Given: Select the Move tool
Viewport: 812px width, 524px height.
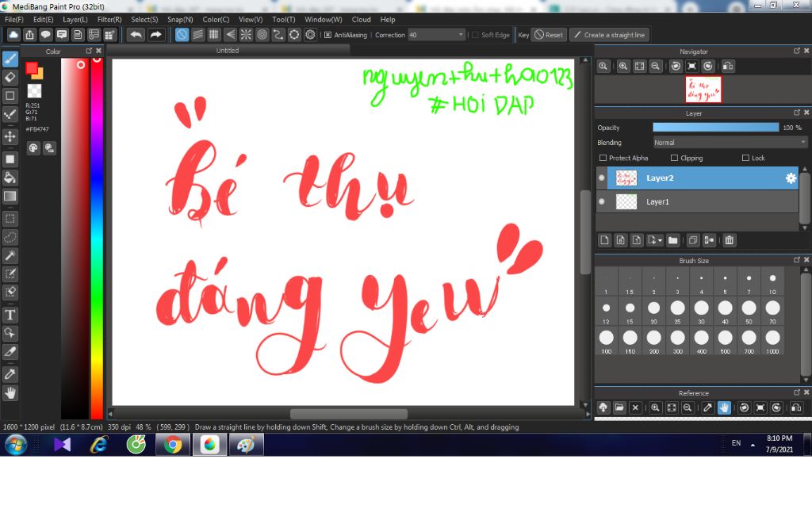Looking at the screenshot, I should click(10, 136).
